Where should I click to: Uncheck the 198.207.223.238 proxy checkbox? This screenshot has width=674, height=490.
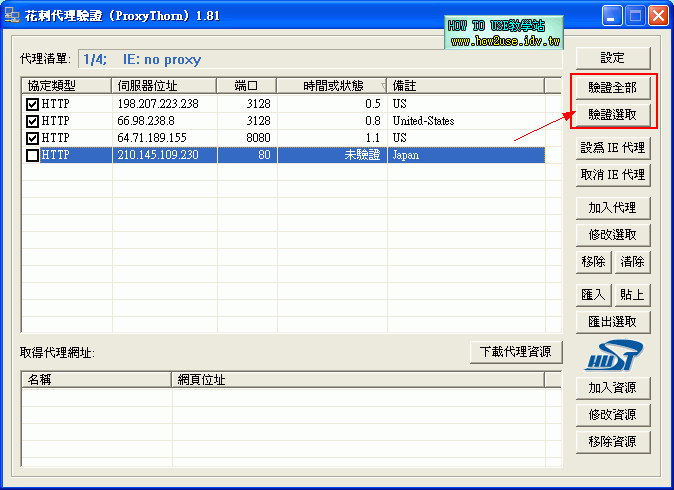(x=32, y=104)
